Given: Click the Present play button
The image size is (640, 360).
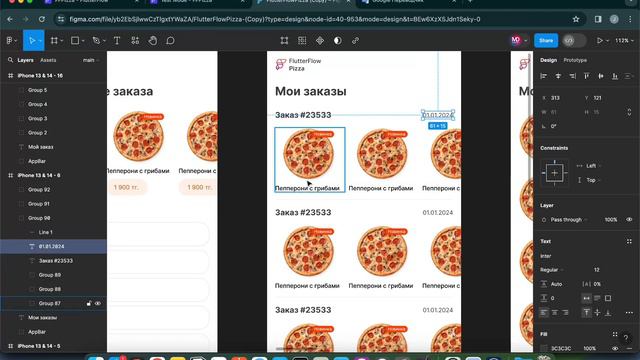Looking at the screenshot, I should [600, 40].
